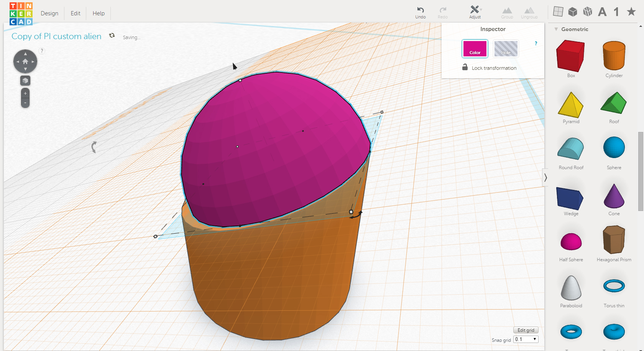
Task: Click the Ungroup button
Action: click(x=529, y=12)
